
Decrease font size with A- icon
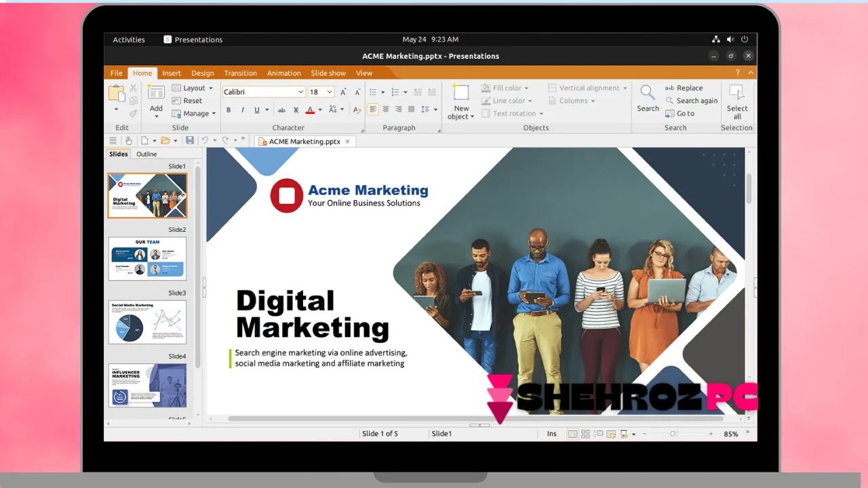(357, 92)
